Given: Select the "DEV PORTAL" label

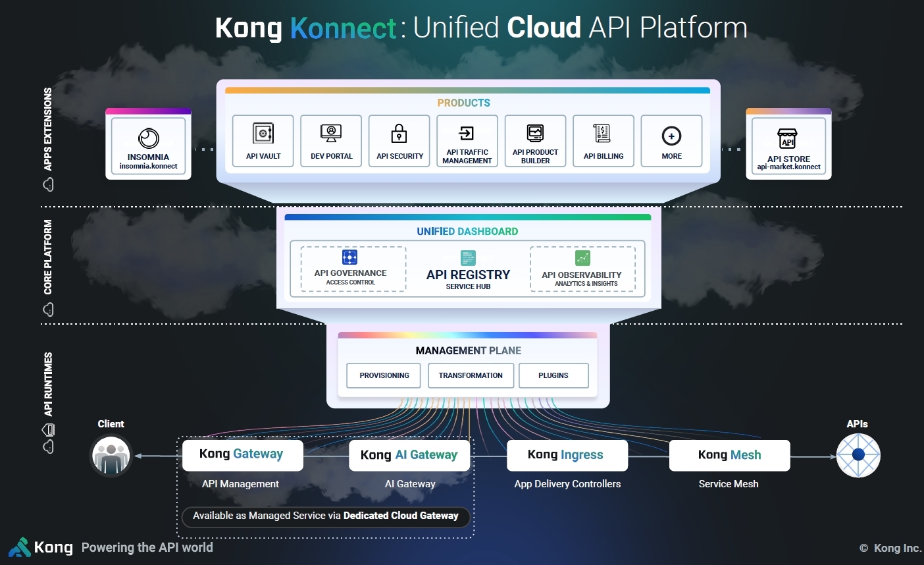Looking at the screenshot, I should pos(332,157).
